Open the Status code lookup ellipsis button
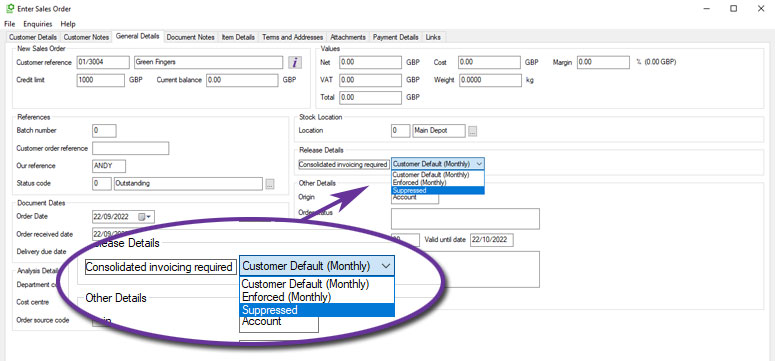Image resolution: width=775 pixels, height=361 pixels. pos(269,184)
